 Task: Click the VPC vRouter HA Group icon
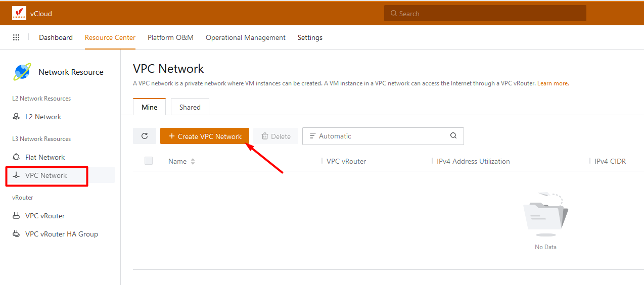click(x=16, y=234)
